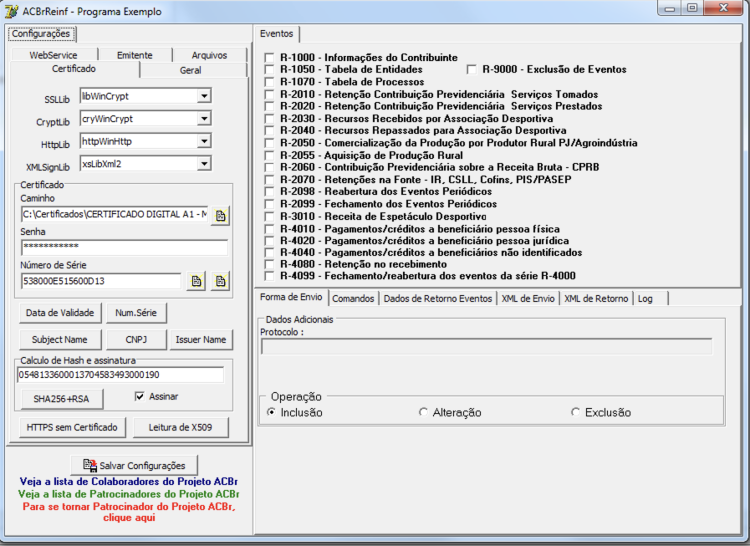Screen dimensions: 750x546
Task: Switch to the WebService tab
Action: pos(53,55)
